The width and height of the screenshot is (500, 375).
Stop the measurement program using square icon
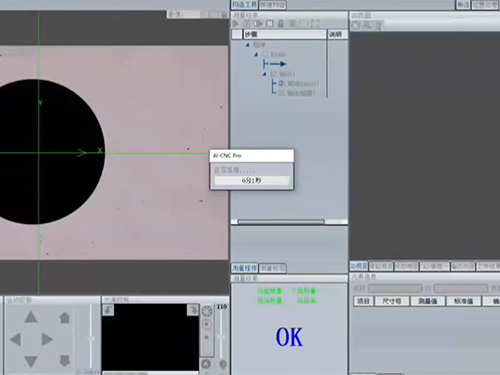coord(270,23)
